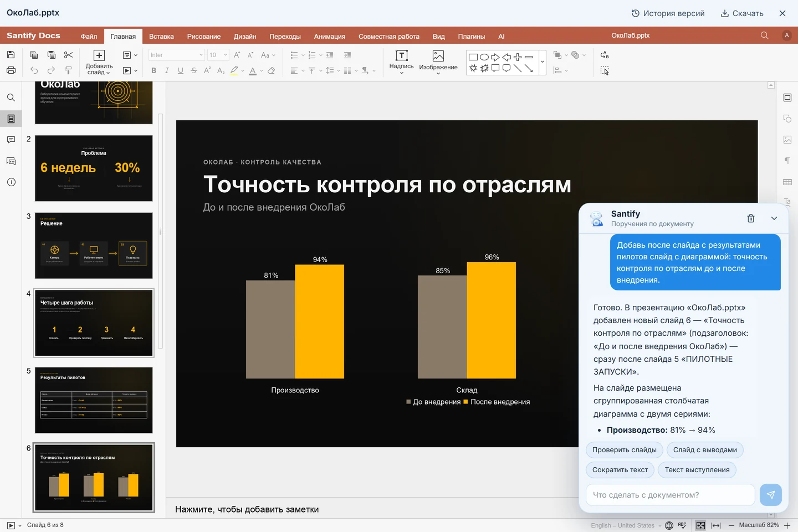Open the comments panel in the left sidebar
Image resolution: width=798 pixels, height=532 pixels.
point(11,140)
